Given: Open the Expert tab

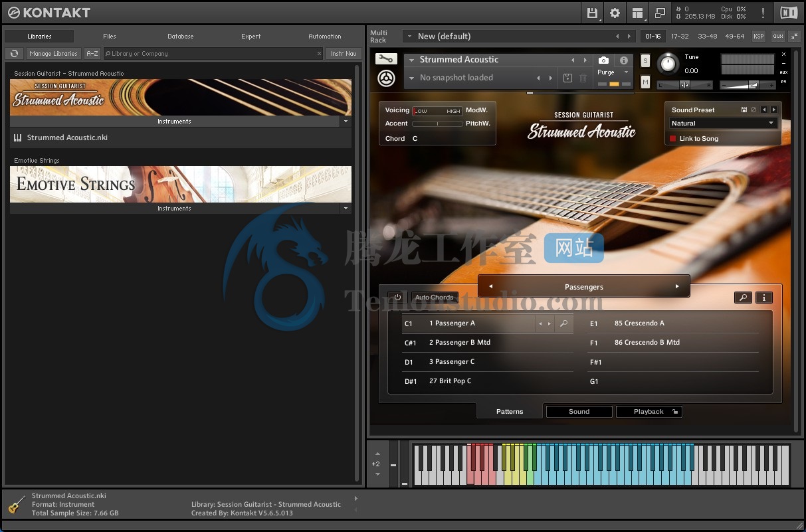Looking at the screenshot, I should pos(251,37).
